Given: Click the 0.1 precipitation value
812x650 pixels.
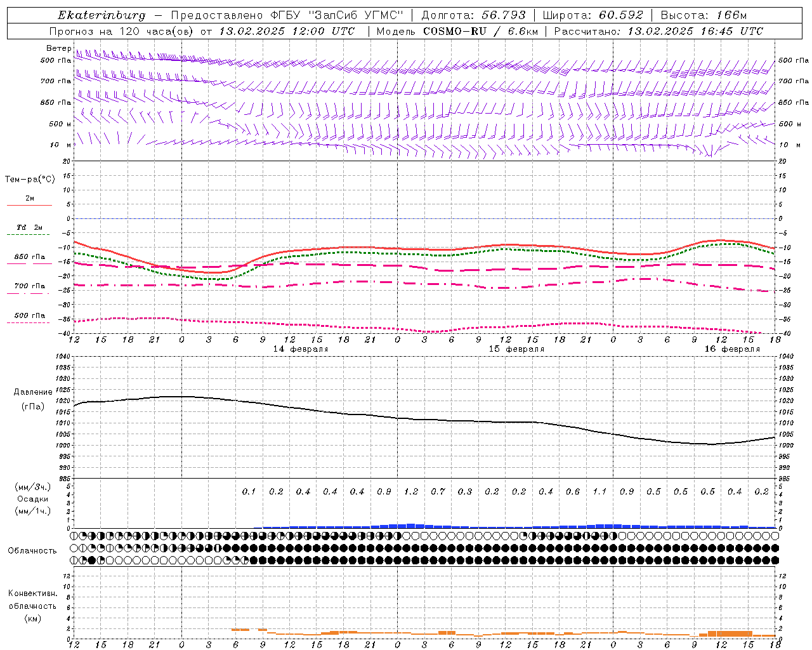Looking at the screenshot, I should pos(249,491).
